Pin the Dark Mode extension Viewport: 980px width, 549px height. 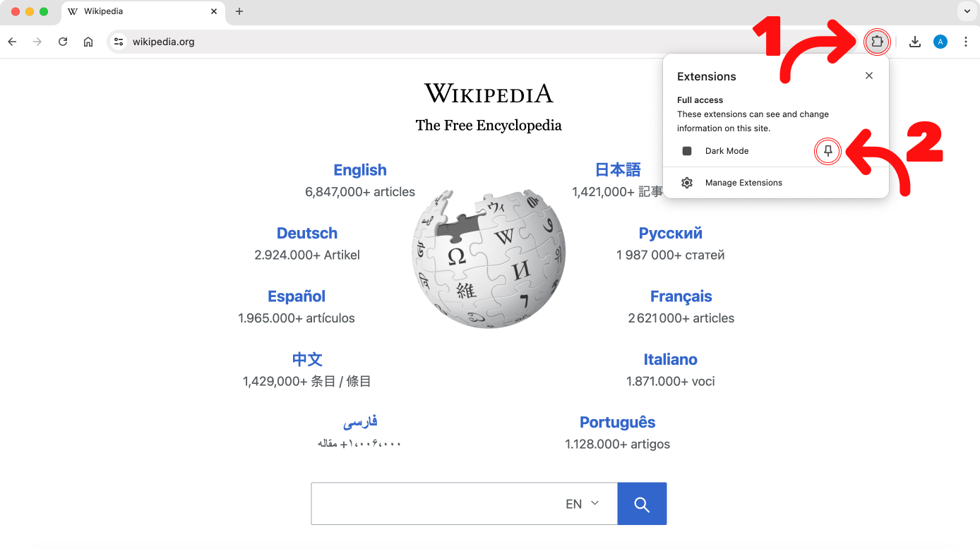[x=828, y=151]
